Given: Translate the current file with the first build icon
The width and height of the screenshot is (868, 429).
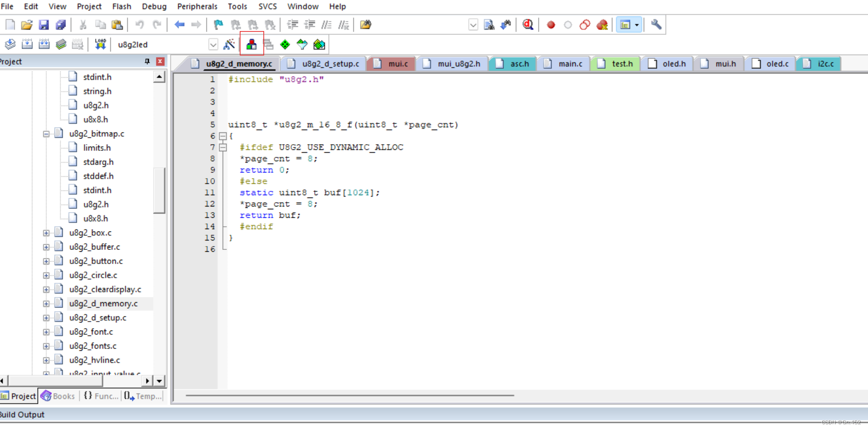Looking at the screenshot, I should [x=10, y=44].
